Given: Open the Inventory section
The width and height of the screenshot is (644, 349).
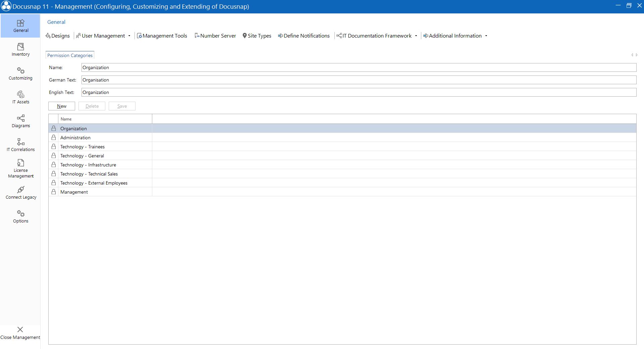Looking at the screenshot, I should 20,50.
